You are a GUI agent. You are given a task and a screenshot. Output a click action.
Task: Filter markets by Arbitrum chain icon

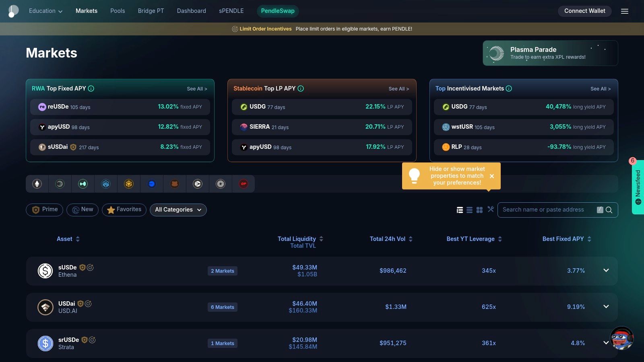click(106, 184)
